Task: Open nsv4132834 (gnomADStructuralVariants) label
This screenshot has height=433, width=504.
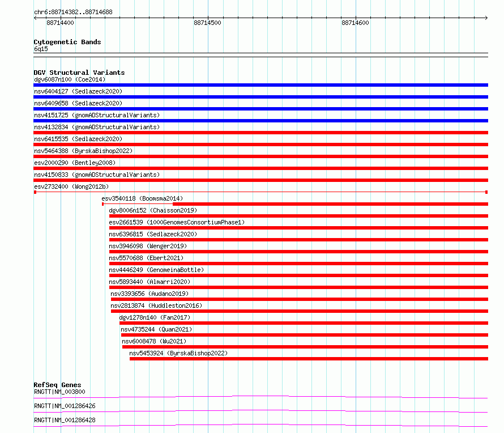Action: [x=97, y=127]
